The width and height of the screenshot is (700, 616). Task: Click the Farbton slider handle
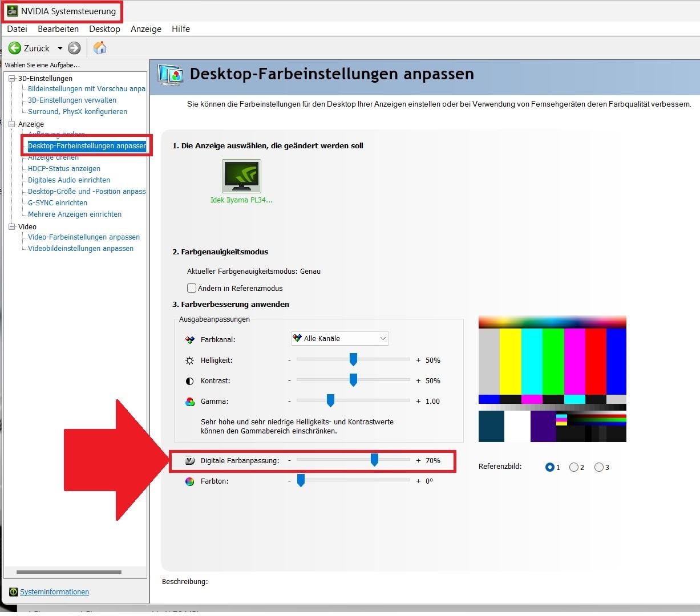(x=301, y=480)
